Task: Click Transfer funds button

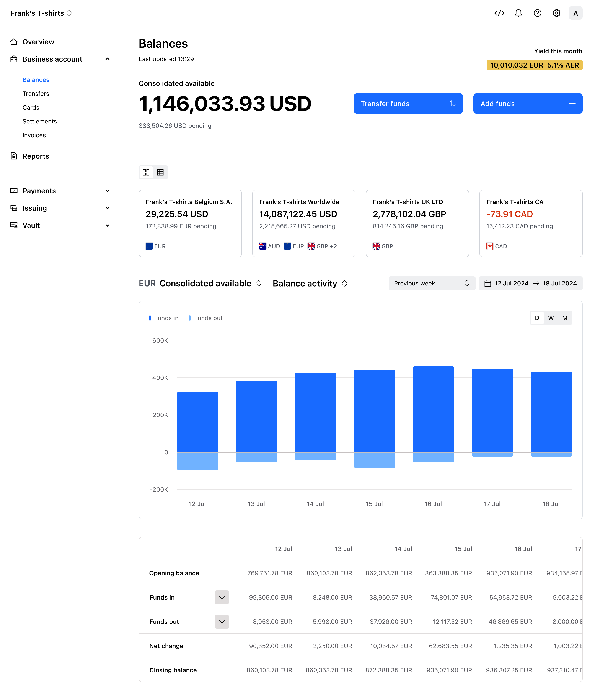Action: click(408, 103)
